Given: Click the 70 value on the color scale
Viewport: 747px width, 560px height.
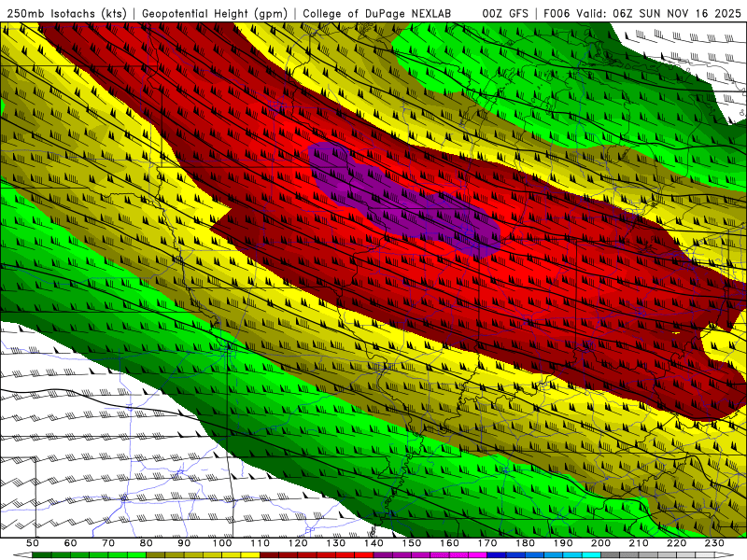Looking at the screenshot, I should (x=108, y=543).
